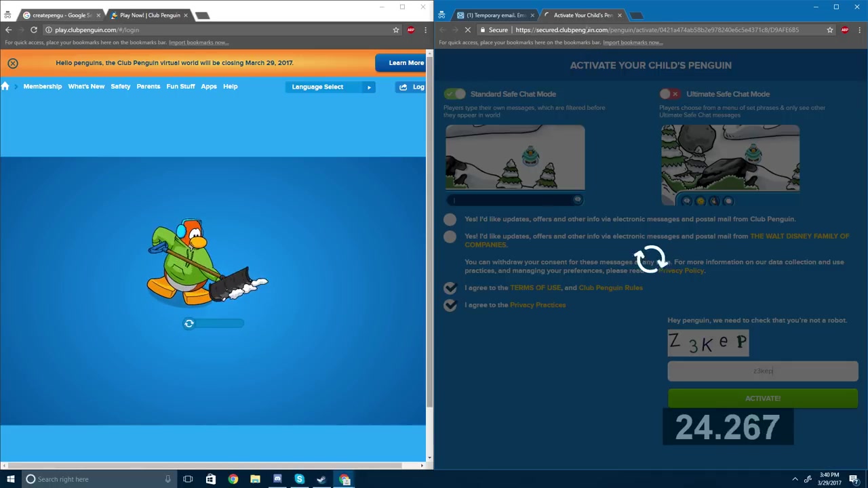Click Import bookmarks now in the left browser

tap(199, 43)
